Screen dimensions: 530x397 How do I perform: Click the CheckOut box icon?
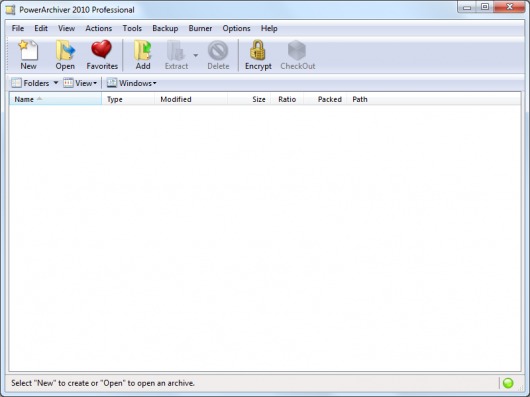297,50
